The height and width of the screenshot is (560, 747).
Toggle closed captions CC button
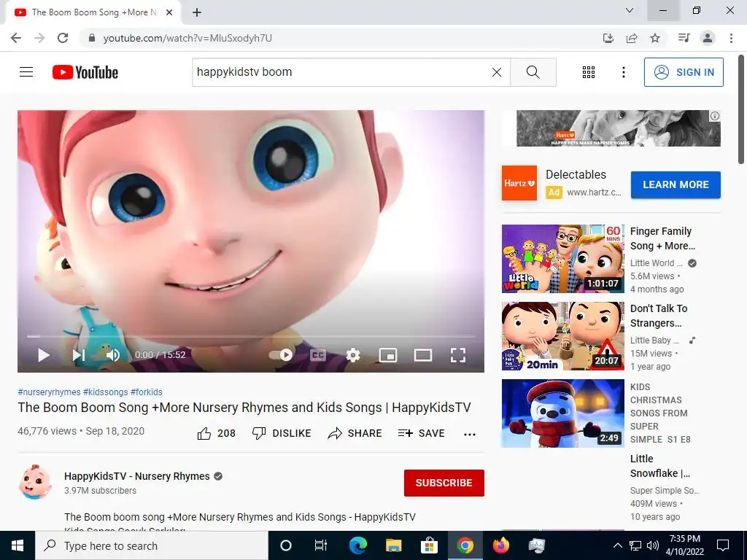pos(318,355)
